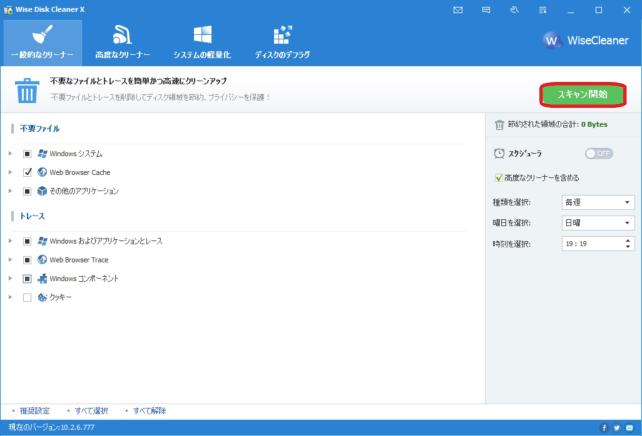The image size is (642, 436).
Task: Click the Windows コンポーネント puzzle icon
Action: tap(42, 278)
